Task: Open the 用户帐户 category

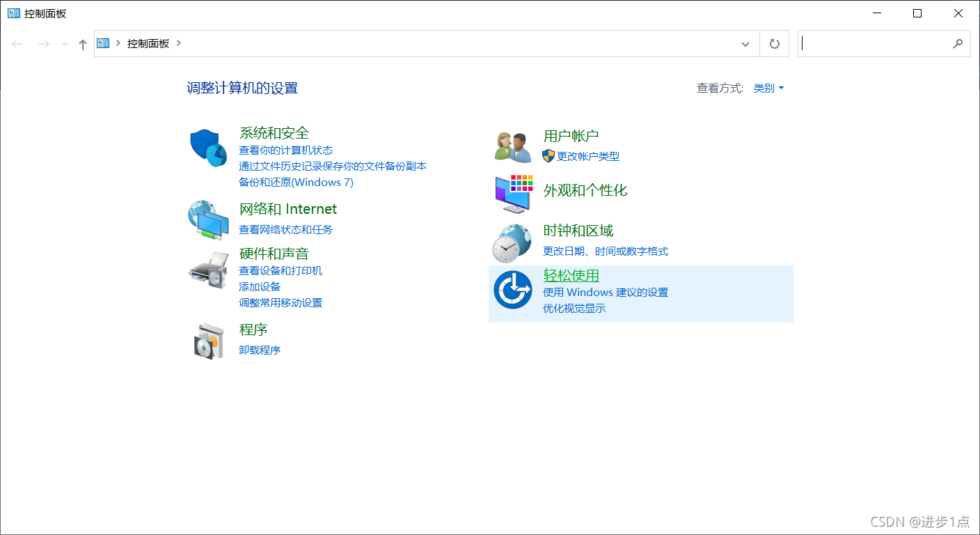Action: pyautogui.click(x=571, y=136)
